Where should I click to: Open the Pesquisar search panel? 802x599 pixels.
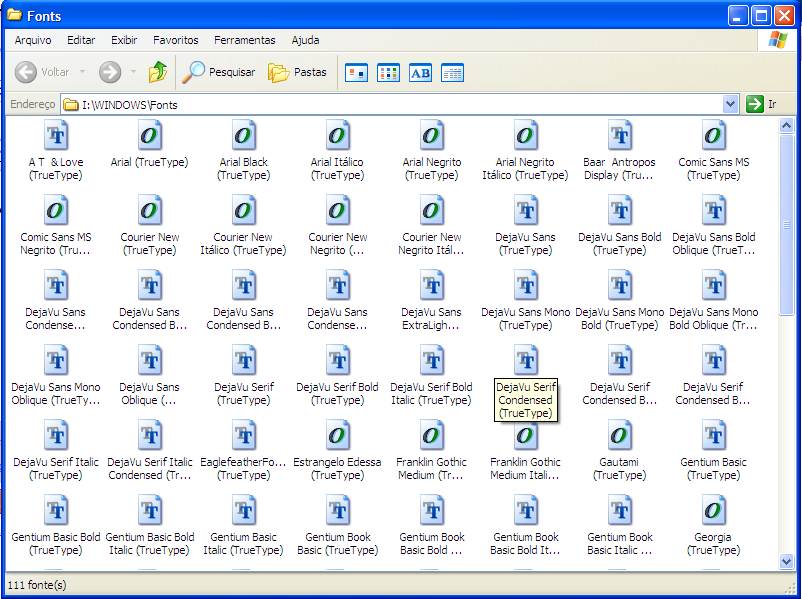pos(219,72)
